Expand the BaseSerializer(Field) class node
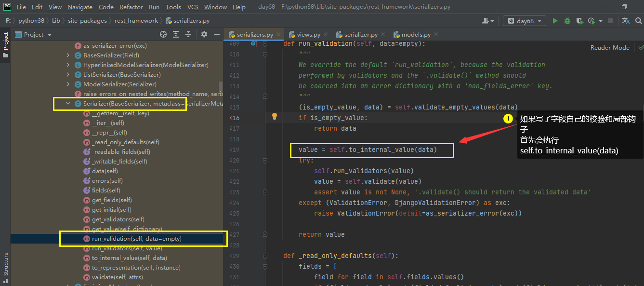Image resolution: width=644 pixels, height=286 pixels. click(68, 55)
